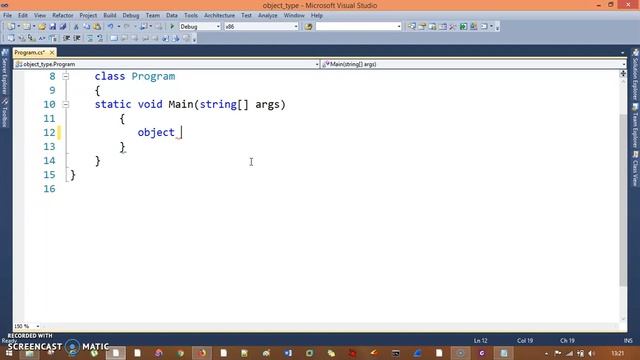Open the Debug menu

131,16
